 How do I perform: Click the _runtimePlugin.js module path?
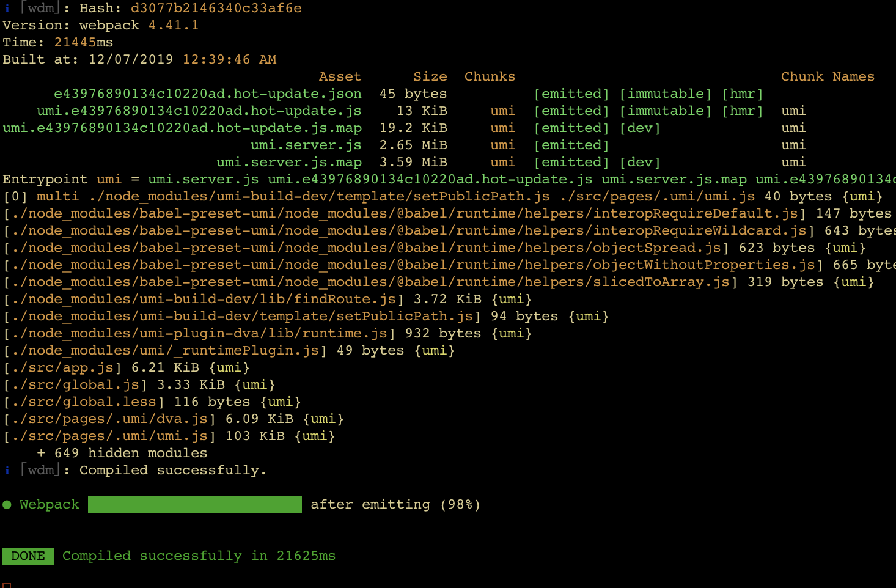(165, 351)
